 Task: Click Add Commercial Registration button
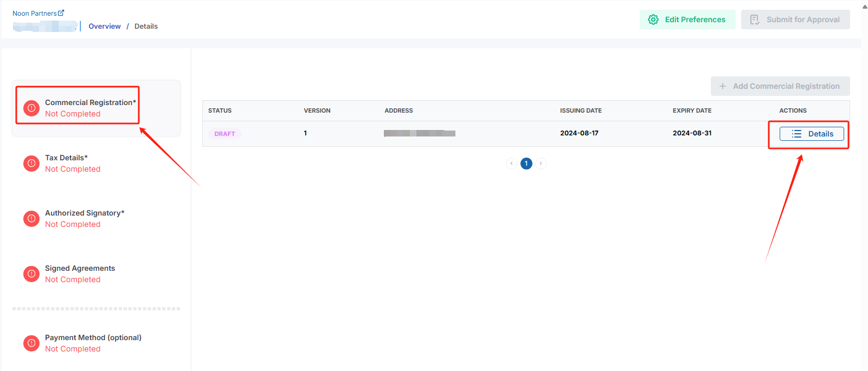tap(780, 86)
